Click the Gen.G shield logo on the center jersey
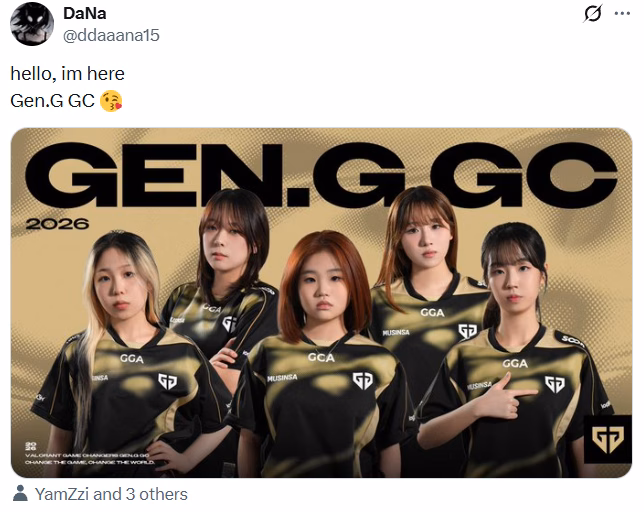644x512 pixels. [x=363, y=381]
